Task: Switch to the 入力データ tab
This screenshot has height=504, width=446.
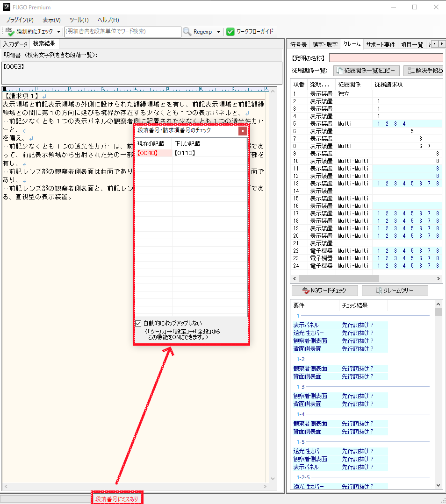Action: [15, 44]
